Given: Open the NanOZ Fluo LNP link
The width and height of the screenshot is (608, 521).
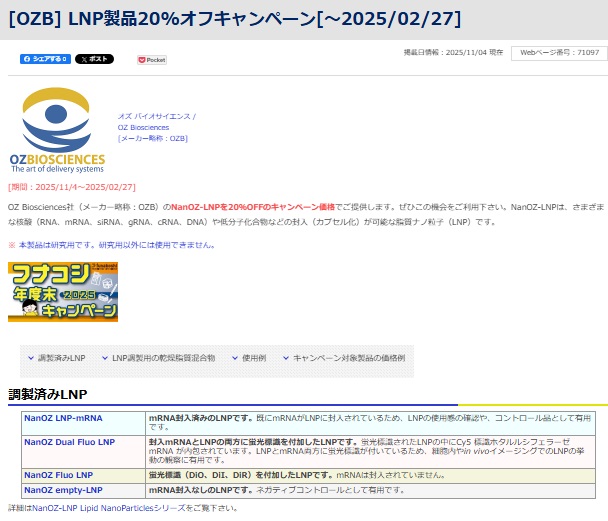Looking at the screenshot, I should [58, 475].
